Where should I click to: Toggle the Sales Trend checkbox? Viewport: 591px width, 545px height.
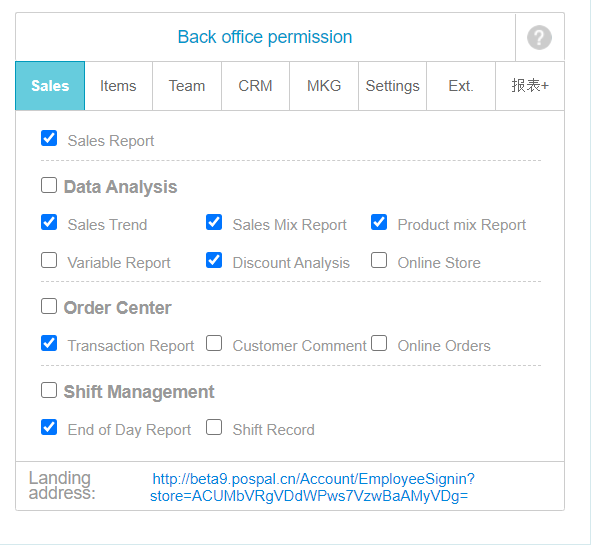49,222
